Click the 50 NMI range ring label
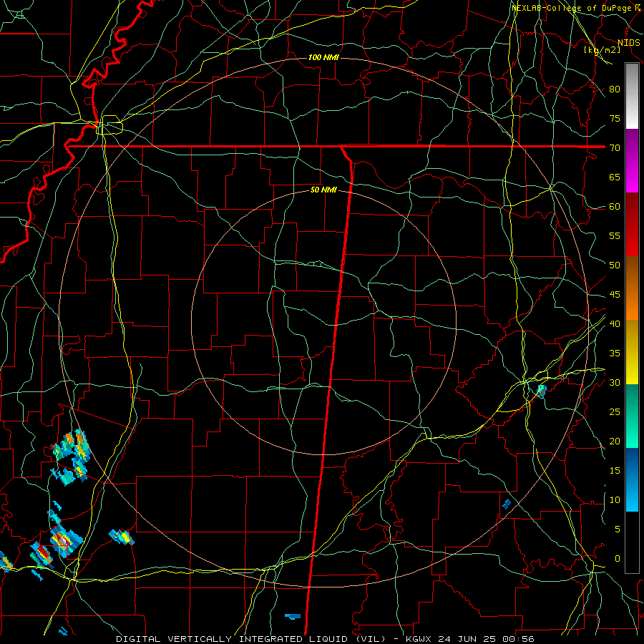This screenshot has height=644, width=644. coord(323,190)
